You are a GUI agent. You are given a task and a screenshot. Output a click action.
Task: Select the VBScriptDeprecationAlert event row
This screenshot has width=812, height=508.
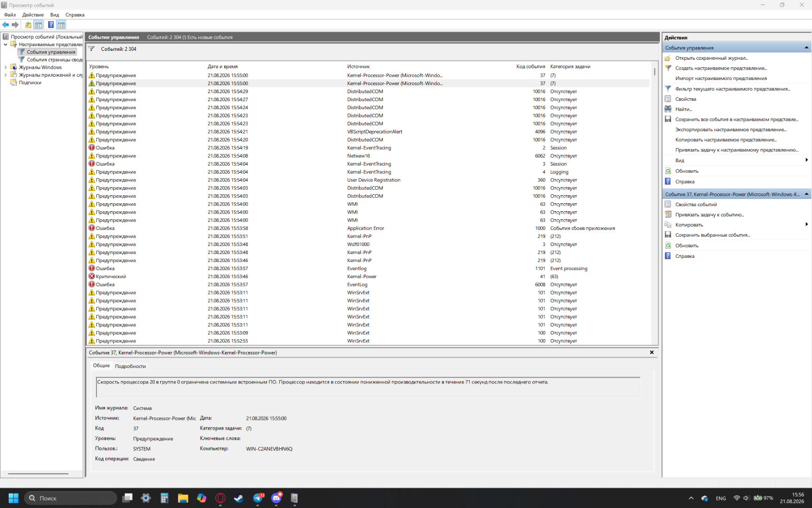(369, 132)
